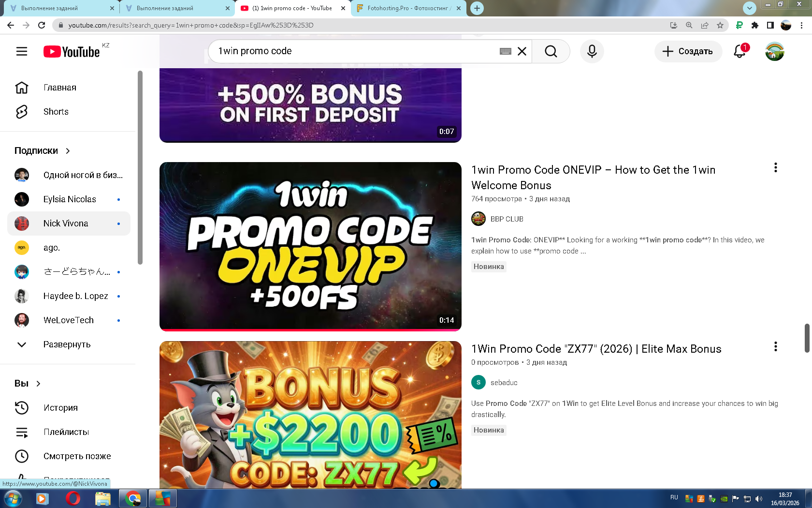Open the new tab plus button

tap(477, 8)
